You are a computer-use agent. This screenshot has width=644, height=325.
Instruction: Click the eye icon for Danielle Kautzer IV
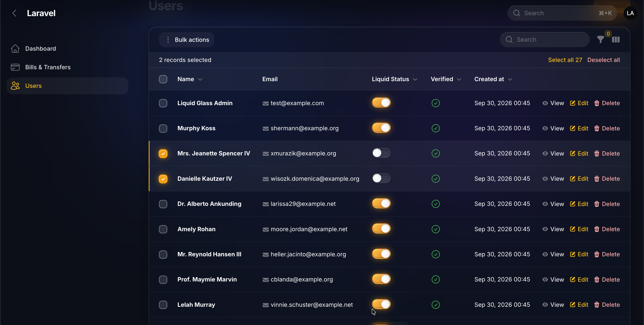point(545,179)
